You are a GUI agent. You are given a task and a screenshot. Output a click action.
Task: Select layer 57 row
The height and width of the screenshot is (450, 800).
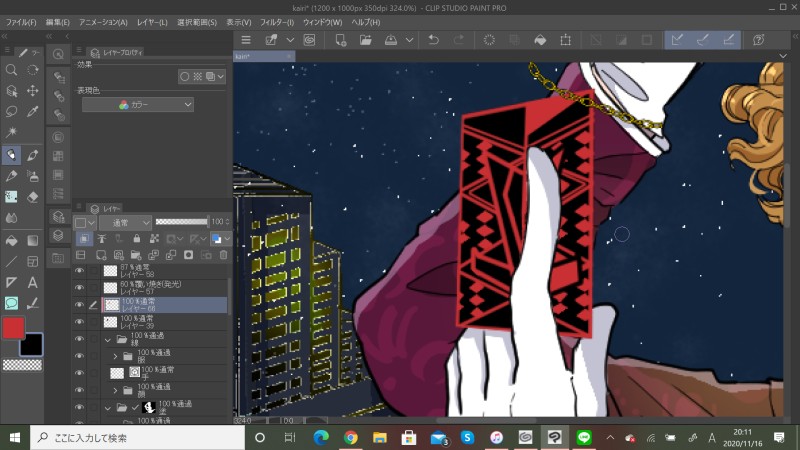163,288
